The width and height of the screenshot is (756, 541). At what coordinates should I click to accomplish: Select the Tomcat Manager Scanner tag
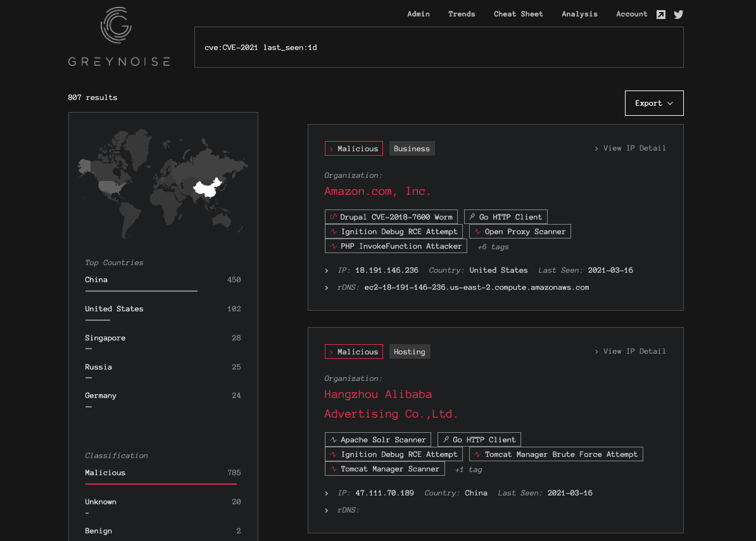[385, 469]
